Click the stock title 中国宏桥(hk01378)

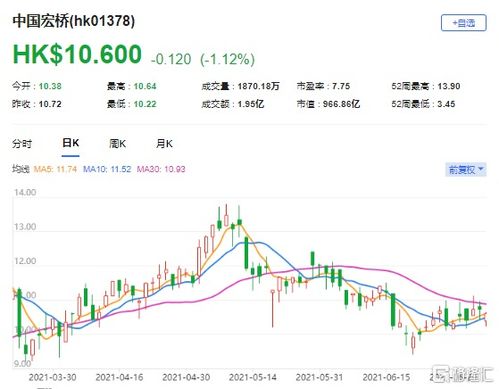(x=74, y=21)
